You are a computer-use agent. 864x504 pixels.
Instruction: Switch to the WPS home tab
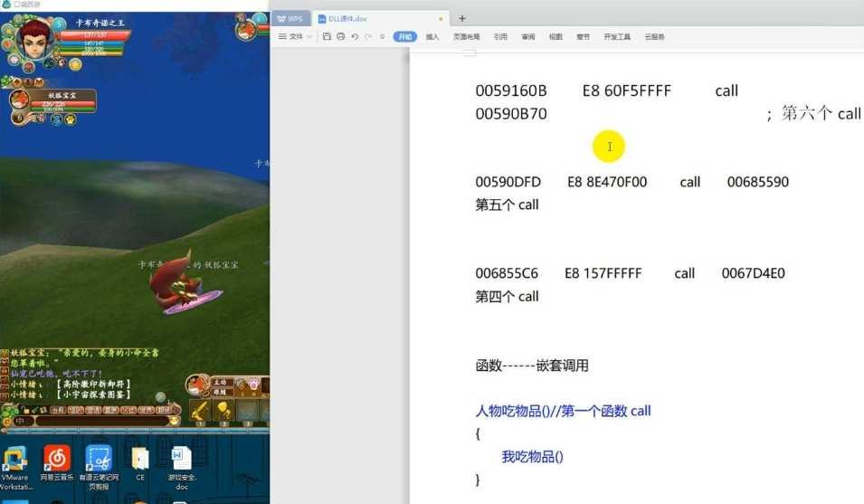pyautogui.click(x=290, y=19)
